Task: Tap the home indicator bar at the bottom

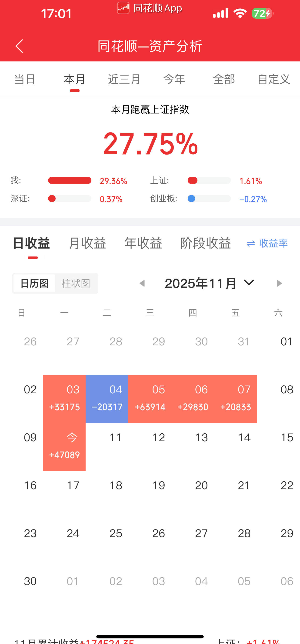Action: coord(150,637)
